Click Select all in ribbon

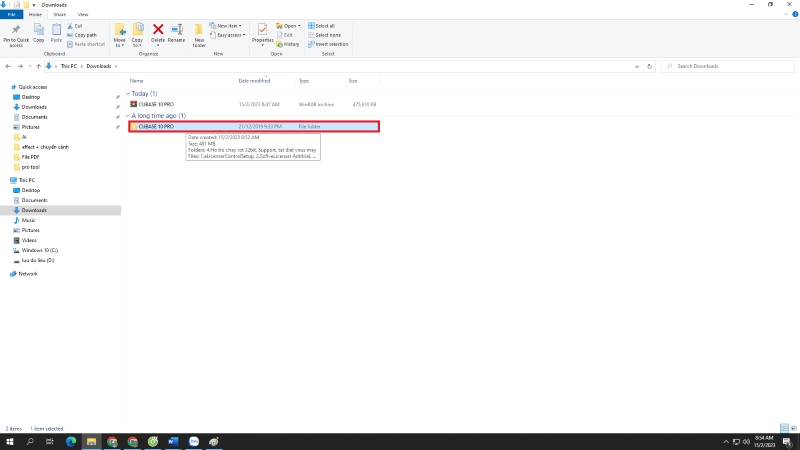[321, 26]
